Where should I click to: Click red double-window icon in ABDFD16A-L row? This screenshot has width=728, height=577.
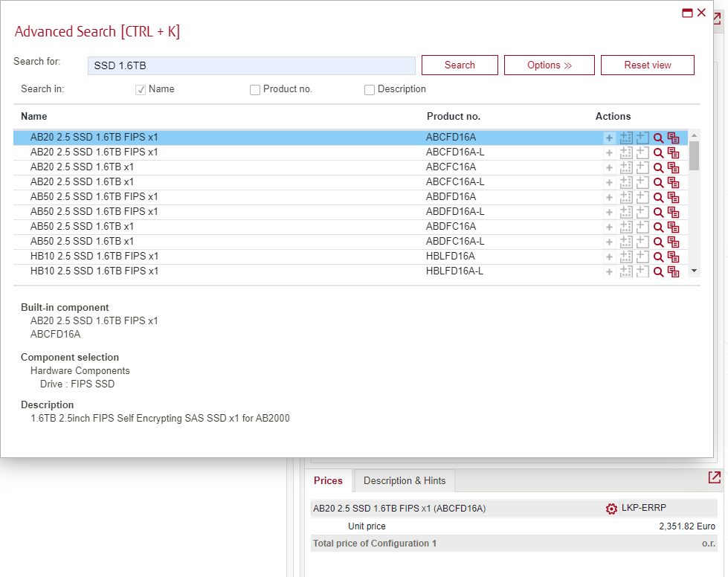coord(673,212)
